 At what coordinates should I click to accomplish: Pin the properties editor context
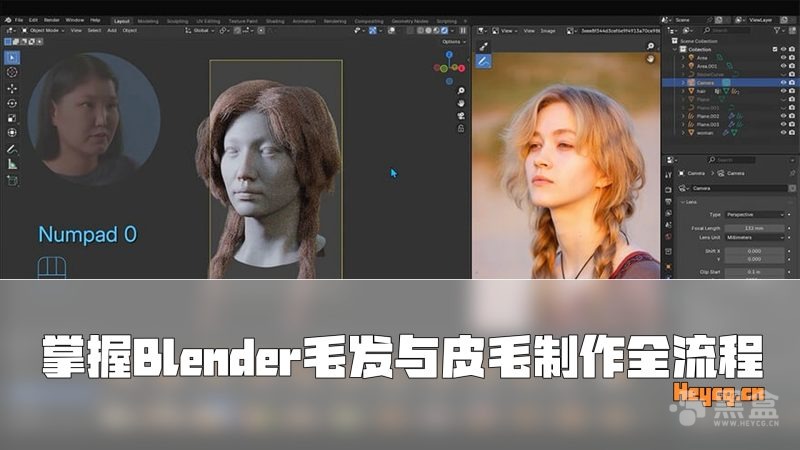click(792, 173)
